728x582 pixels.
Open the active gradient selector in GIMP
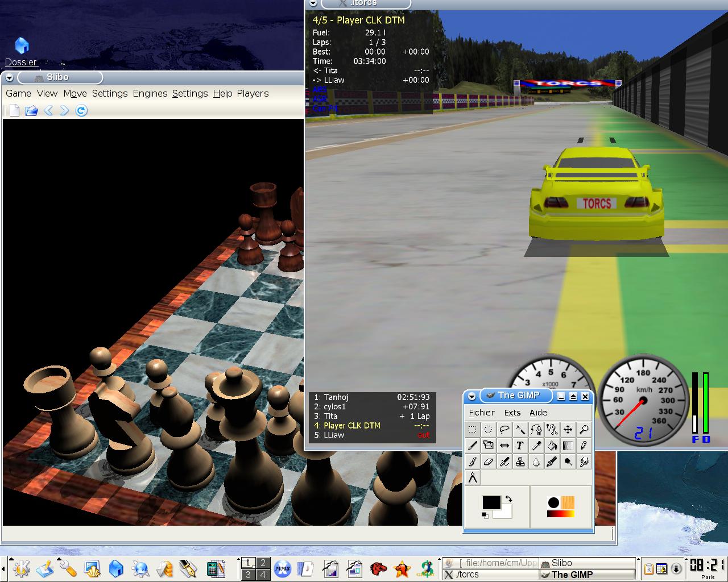(x=561, y=514)
